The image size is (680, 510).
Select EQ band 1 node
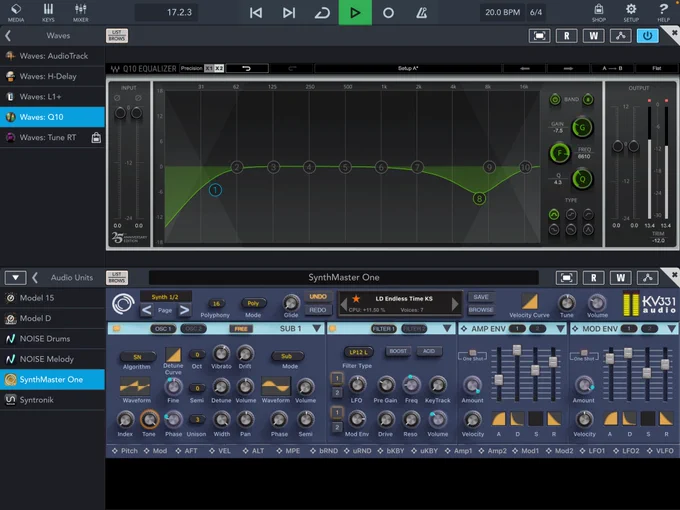(215, 190)
